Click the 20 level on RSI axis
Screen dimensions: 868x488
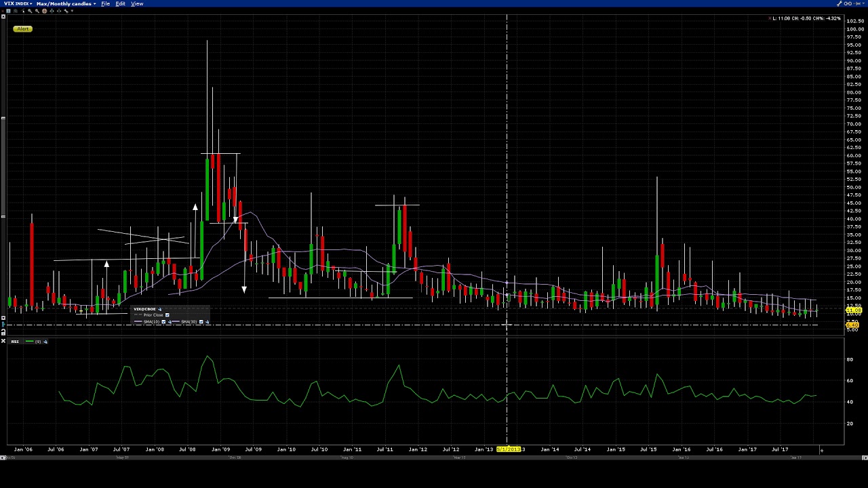[850, 424]
